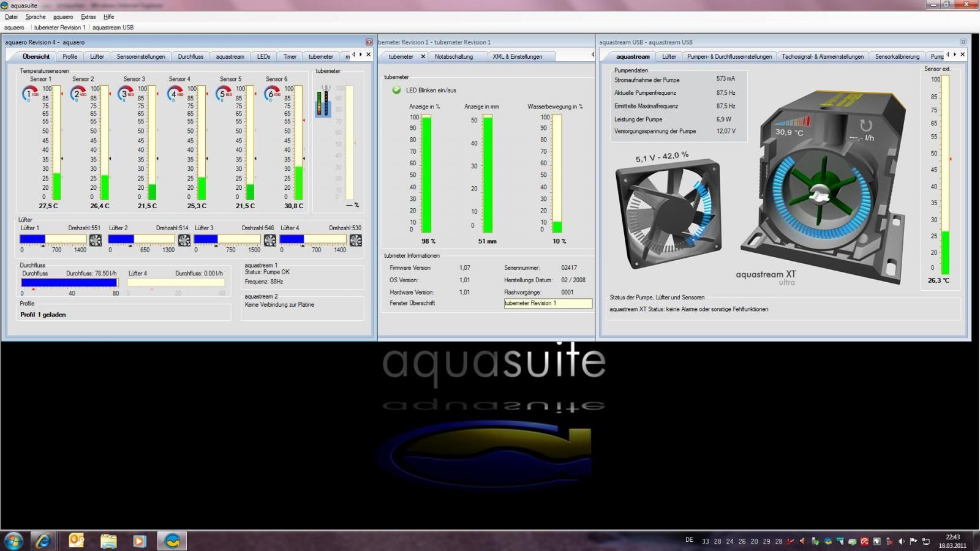Launch Internet Explorer from the taskbar
The height and width of the screenshot is (551, 980).
[43, 541]
